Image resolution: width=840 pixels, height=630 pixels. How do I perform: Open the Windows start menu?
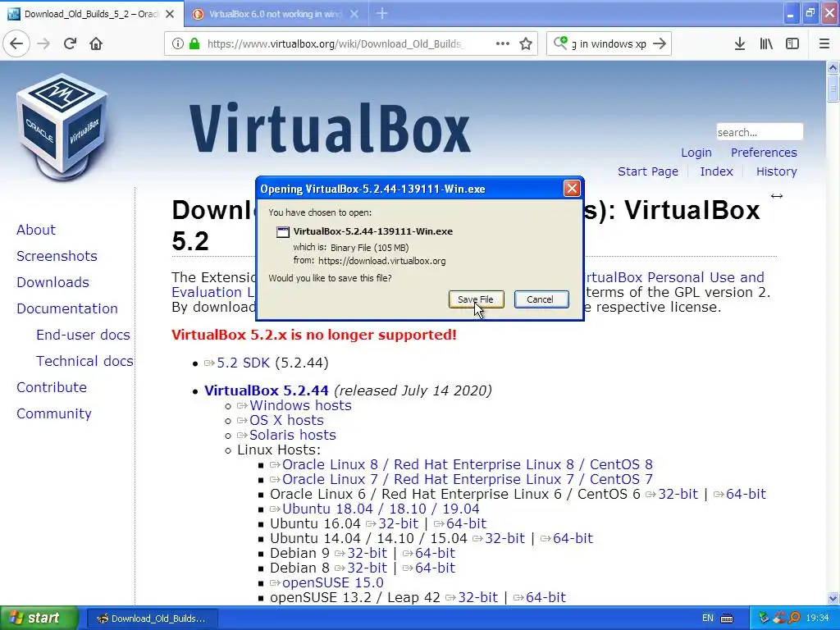point(39,619)
